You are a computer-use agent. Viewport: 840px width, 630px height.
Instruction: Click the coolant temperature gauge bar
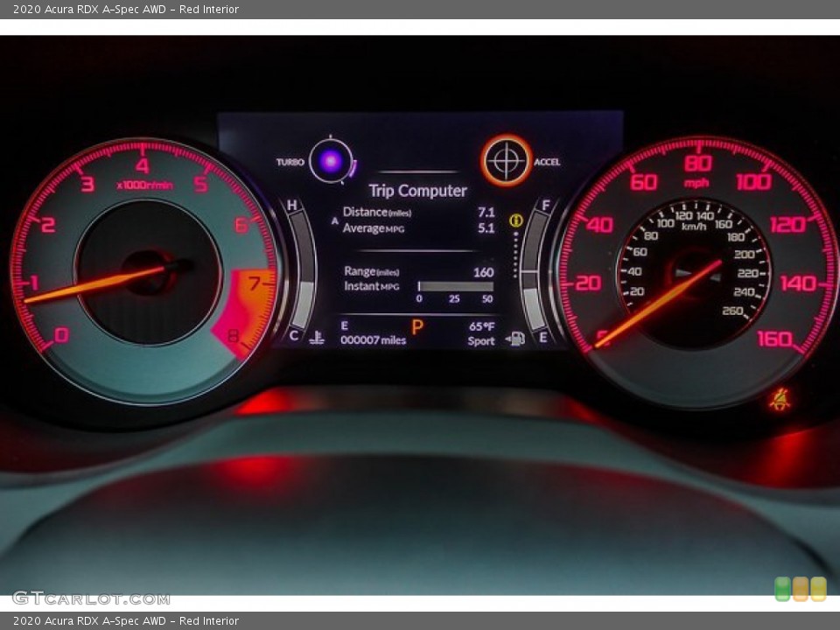tap(303, 269)
